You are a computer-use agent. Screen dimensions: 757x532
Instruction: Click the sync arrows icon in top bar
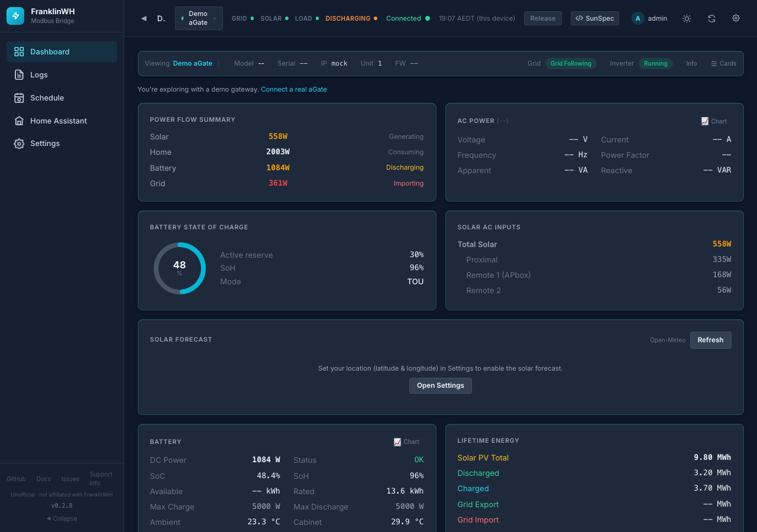(711, 18)
